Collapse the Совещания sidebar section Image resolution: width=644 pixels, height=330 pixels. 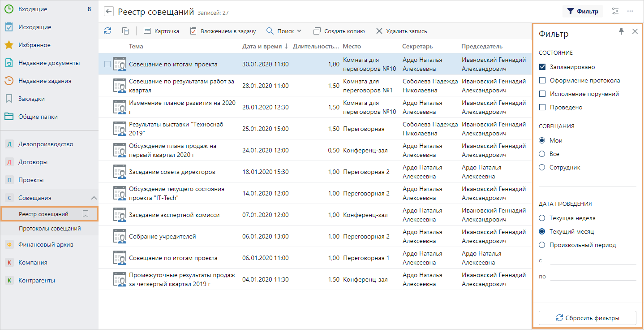coord(94,198)
